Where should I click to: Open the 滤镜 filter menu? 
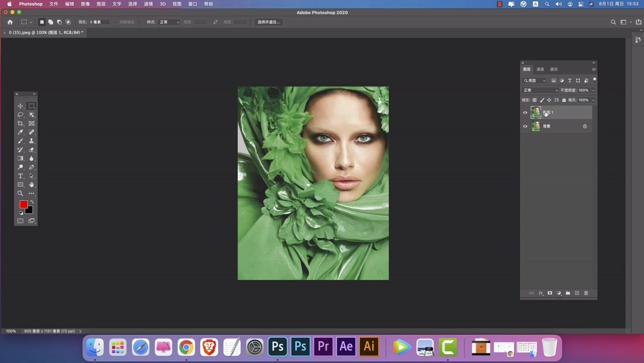tap(147, 4)
